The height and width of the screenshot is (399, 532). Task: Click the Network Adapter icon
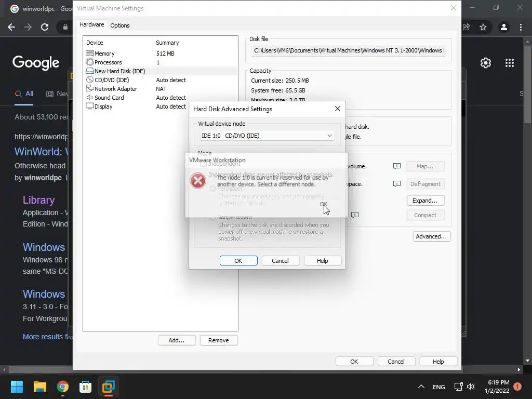pos(89,88)
